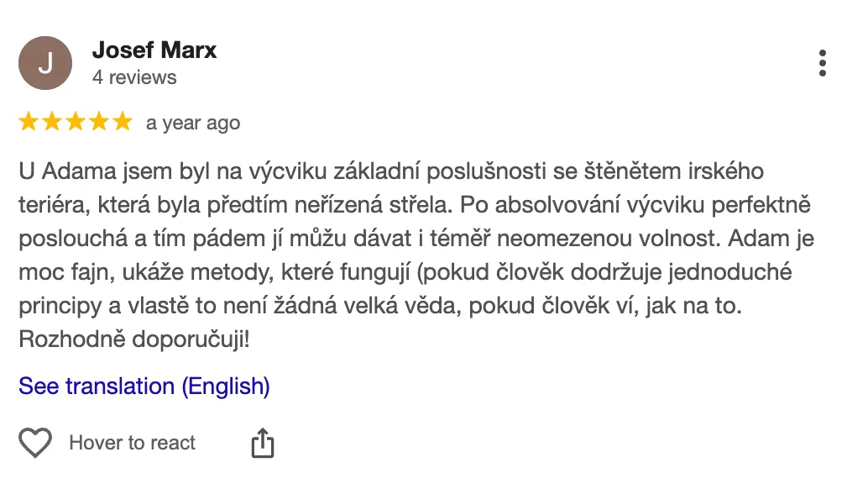Click the heart react icon
This screenshot has height=494, width=868.
[35, 443]
